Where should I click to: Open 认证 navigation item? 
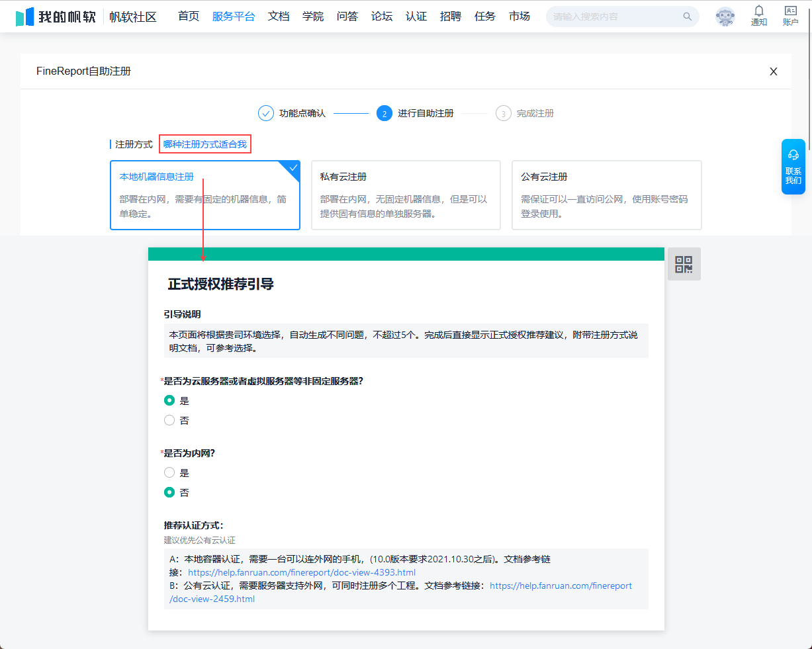pos(416,17)
